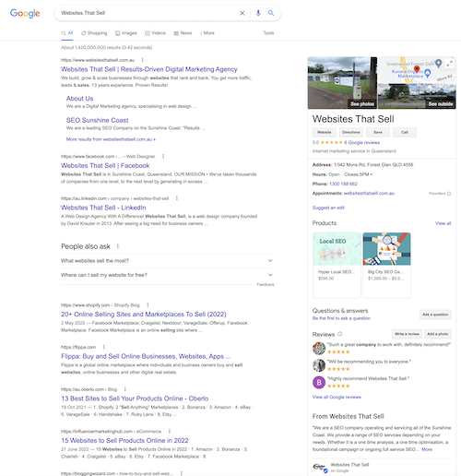Switch to the News tab
Screen dimensions: 461x476
tap(183, 33)
